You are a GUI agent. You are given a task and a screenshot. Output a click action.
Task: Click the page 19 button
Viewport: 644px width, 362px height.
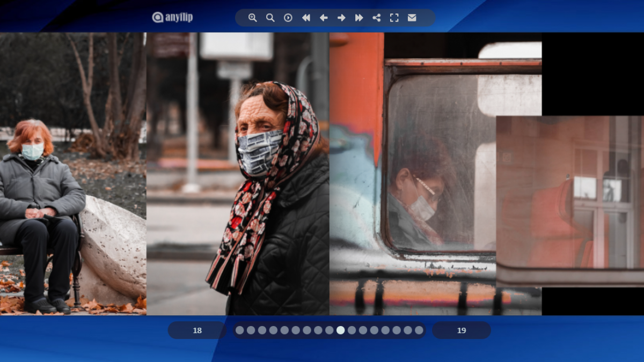[x=462, y=330]
